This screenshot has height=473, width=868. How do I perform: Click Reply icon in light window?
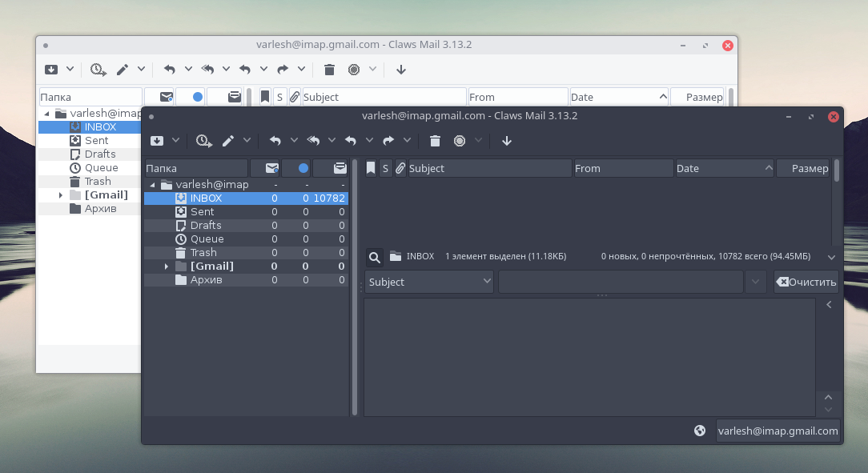pos(170,69)
